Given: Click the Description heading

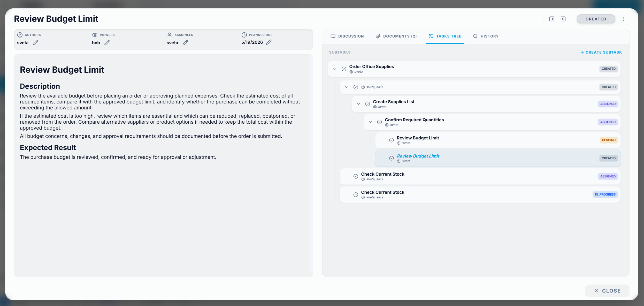Looking at the screenshot, I should [40, 86].
